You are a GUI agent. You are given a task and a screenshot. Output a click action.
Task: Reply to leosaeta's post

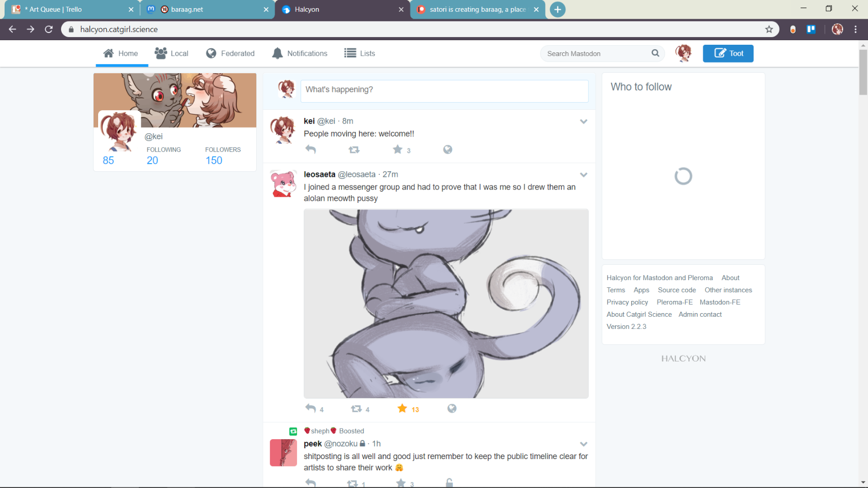[311, 408]
